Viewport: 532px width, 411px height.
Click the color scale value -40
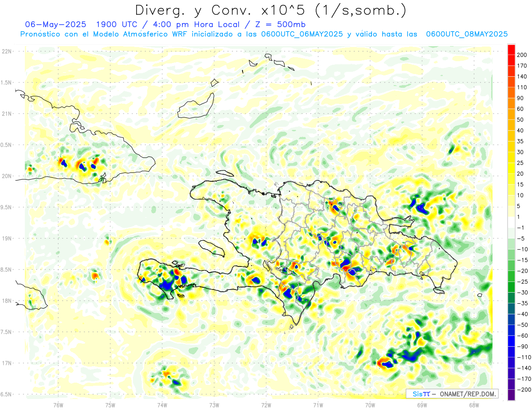[523, 314]
